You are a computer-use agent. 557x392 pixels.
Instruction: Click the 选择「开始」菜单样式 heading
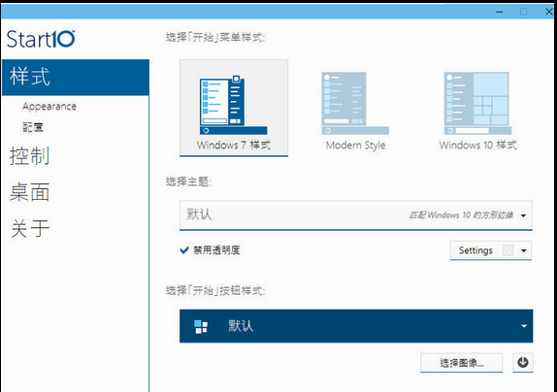[x=215, y=37]
